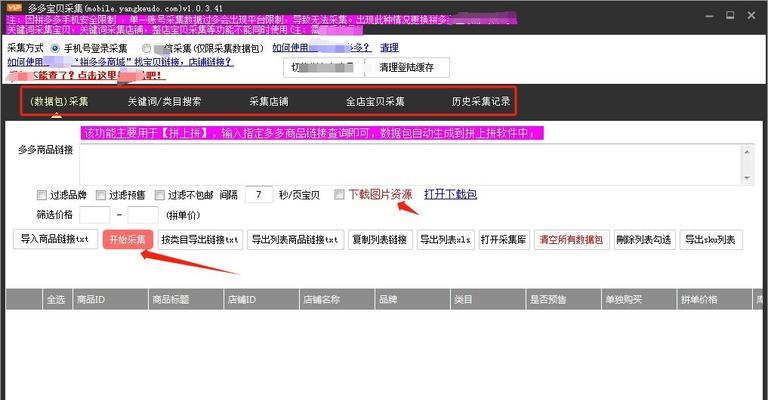768x400 pixels.
Task: Click the 拼单价格 column header
Action: click(x=714, y=299)
